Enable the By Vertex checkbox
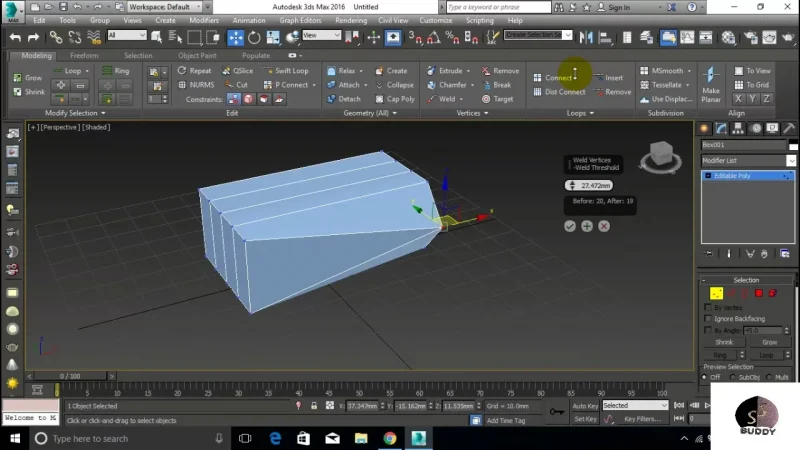Viewport: 800px width, 450px height. (x=709, y=307)
